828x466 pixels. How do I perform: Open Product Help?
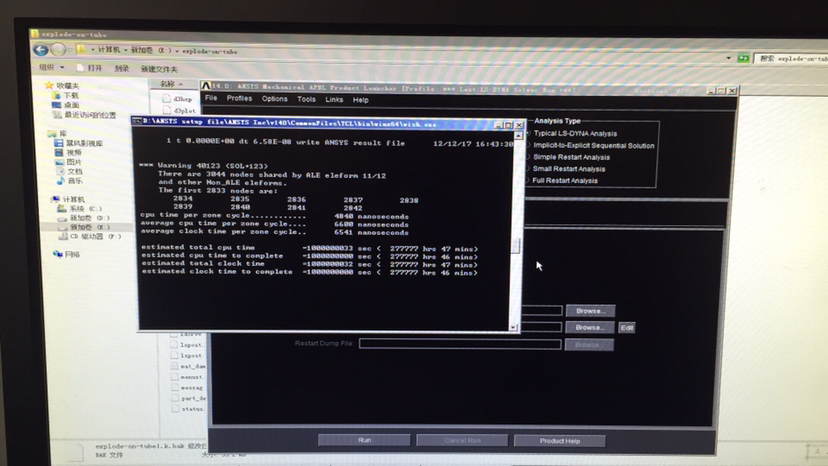coord(560,441)
